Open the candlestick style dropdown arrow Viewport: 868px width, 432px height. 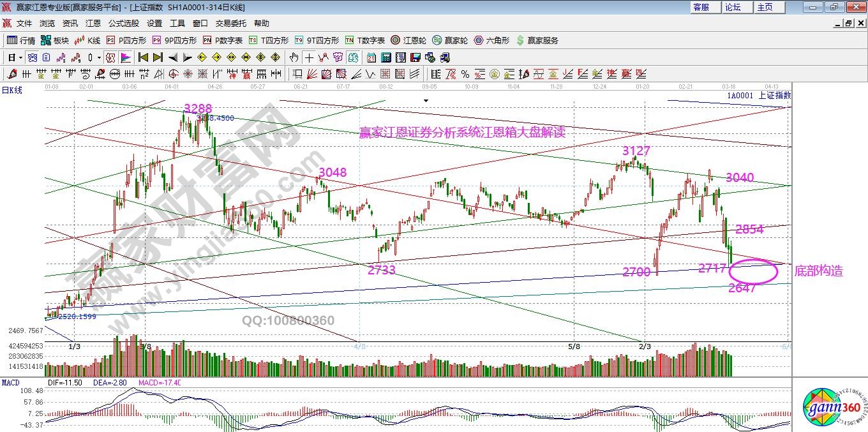click(99, 57)
